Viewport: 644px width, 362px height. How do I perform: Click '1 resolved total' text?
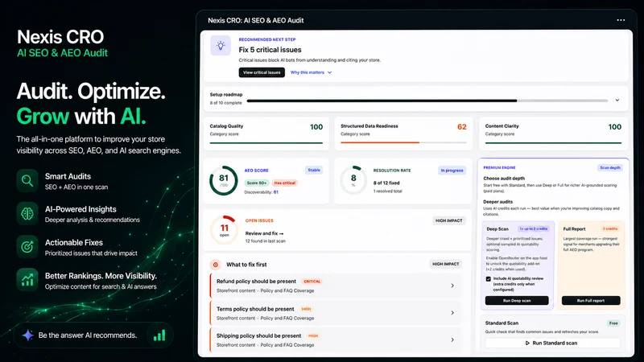click(388, 191)
